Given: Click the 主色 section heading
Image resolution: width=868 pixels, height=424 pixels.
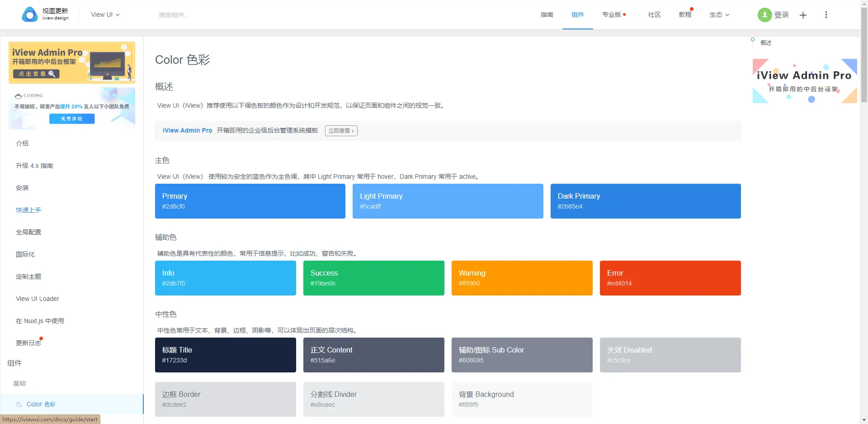Looking at the screenshot, I should pyautogui.click(x=162, y=160).
